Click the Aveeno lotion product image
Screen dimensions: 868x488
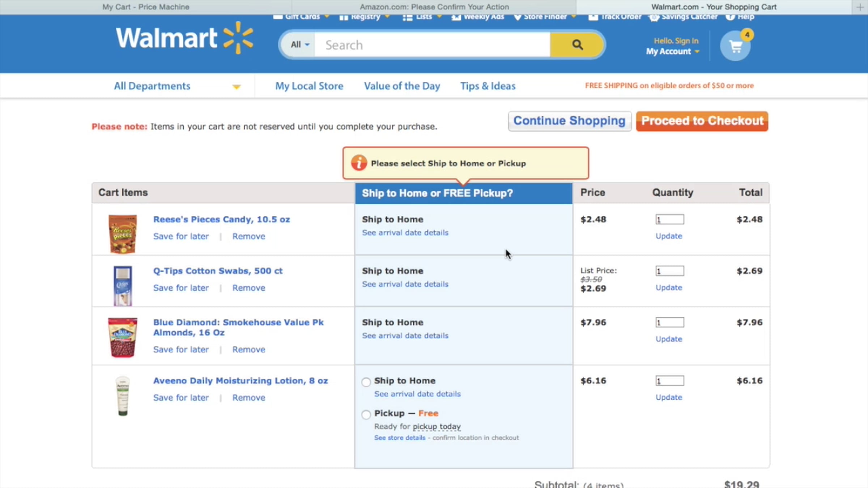pyautogui.click(x=123, y=396)
